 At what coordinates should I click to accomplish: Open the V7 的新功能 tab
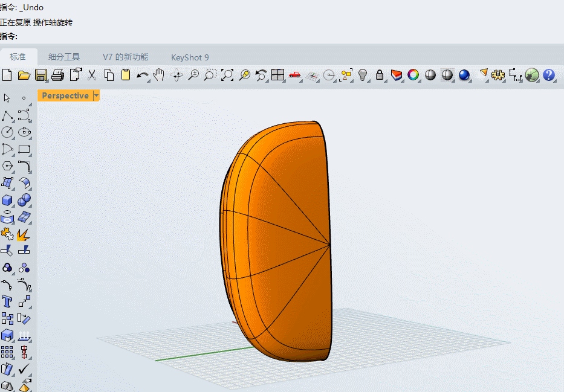click(125, 57)
